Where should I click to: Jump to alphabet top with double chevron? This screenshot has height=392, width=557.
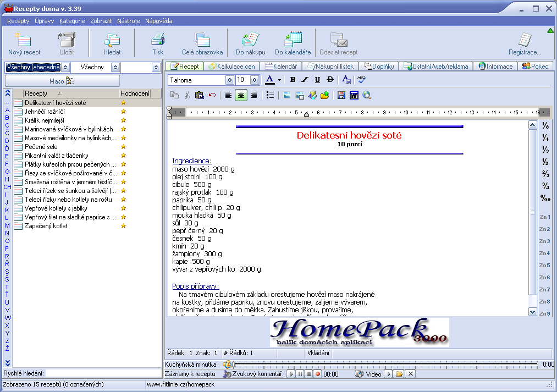point(8,93)
